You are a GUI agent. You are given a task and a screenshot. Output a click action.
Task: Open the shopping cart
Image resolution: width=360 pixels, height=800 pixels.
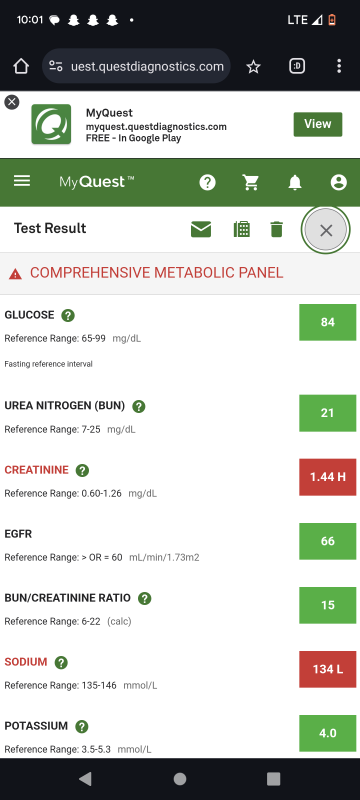click(250, 182)
